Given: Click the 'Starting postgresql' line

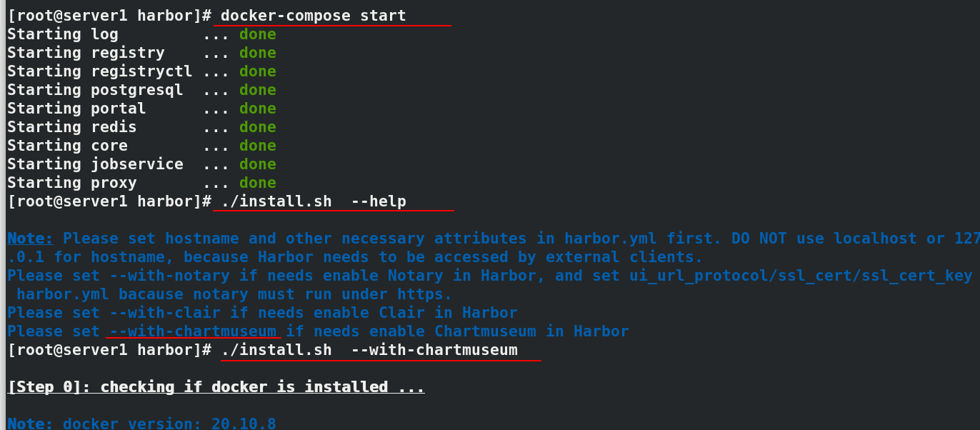Looking at the screenshot, I should coord(141,90).
